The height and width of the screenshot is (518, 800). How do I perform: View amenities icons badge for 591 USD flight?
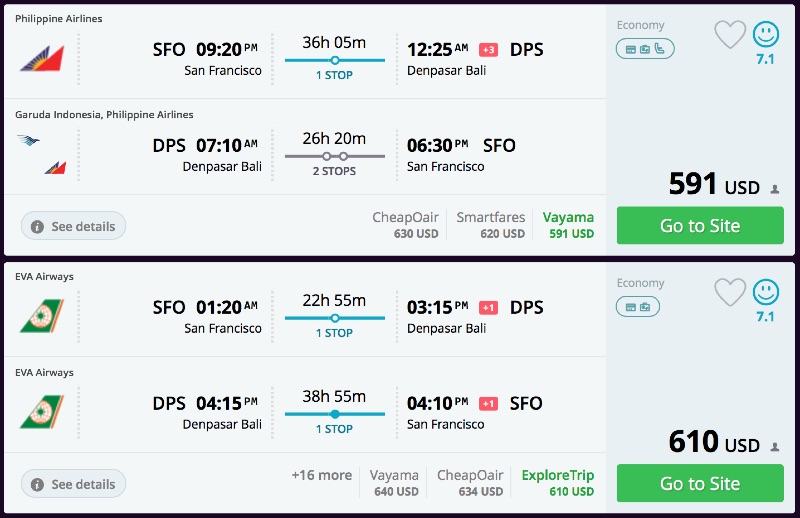coord(645,49)
